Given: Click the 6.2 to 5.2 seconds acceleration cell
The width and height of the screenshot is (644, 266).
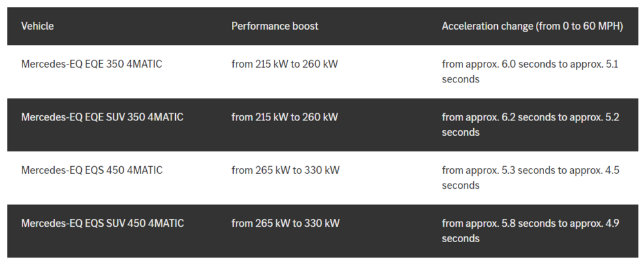Looking at the screenshot, I should (530, 124).
